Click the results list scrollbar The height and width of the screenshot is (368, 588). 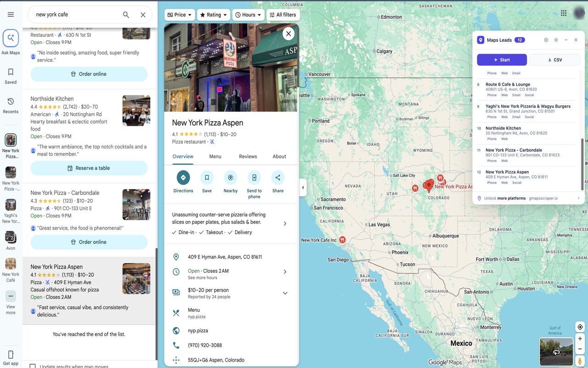tap(156, 304)
